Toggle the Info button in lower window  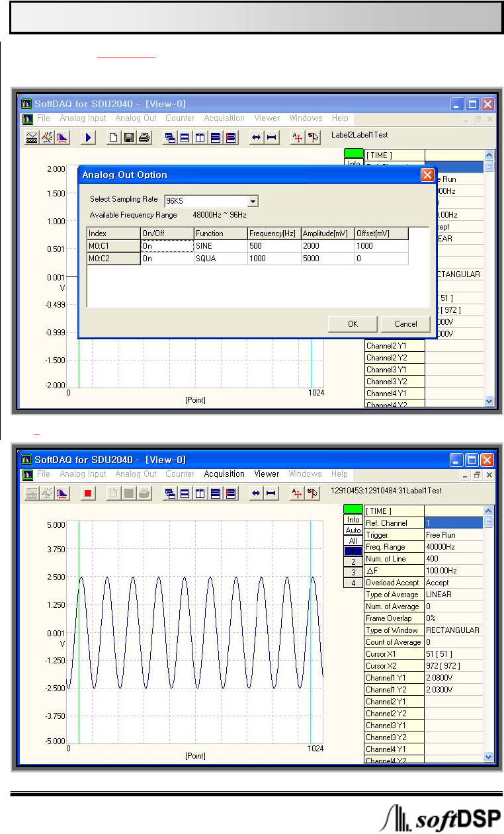353,520
